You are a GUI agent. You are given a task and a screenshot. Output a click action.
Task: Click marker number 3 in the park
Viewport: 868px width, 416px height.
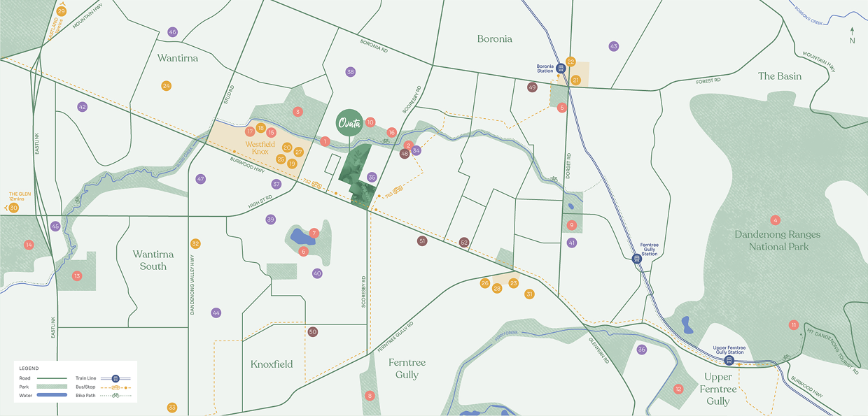click(297, 111)
